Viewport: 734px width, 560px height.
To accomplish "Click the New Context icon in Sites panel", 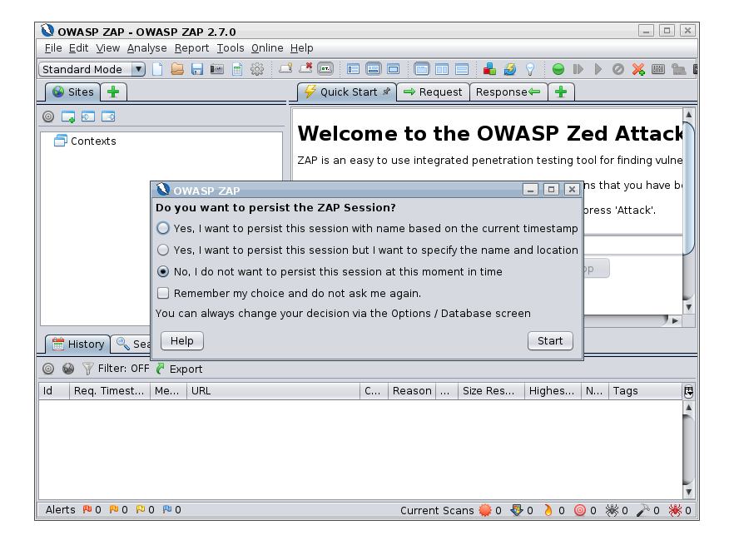I will tap(68, 116).
